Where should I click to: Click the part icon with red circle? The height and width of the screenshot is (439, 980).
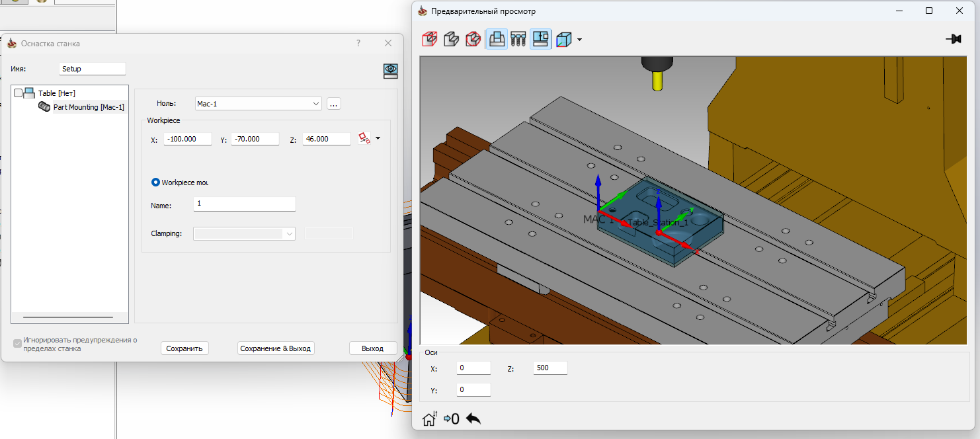tap(473, 40)
